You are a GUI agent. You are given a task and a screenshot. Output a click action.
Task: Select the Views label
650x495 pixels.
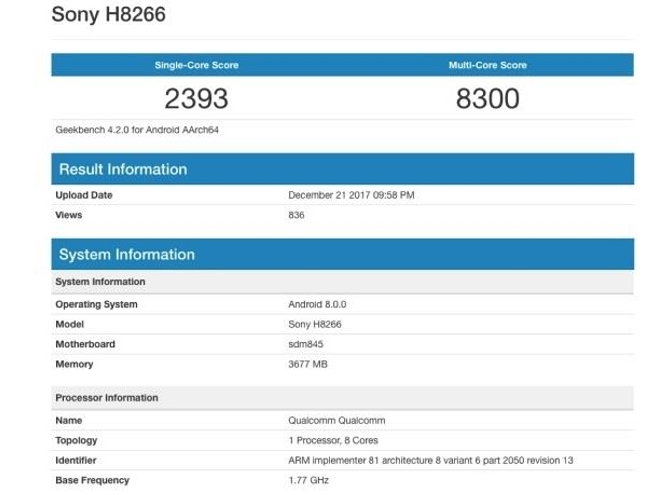[69, 215]
